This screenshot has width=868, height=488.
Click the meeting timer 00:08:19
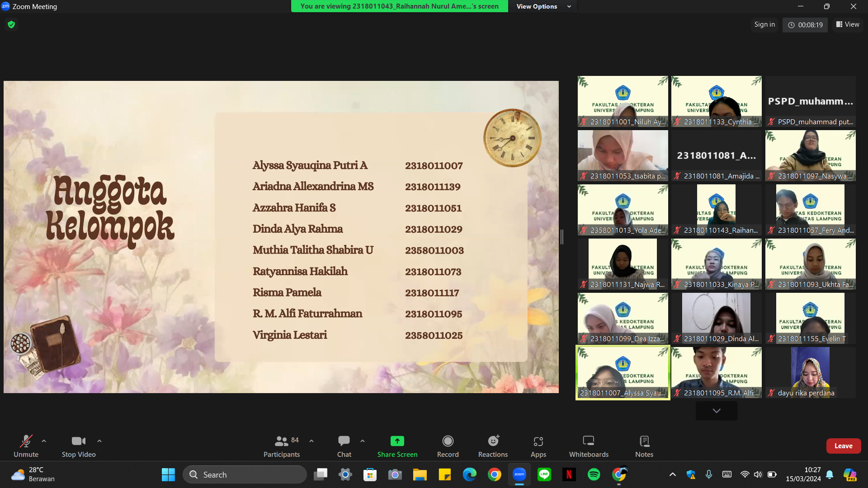[x=806, y=25]
